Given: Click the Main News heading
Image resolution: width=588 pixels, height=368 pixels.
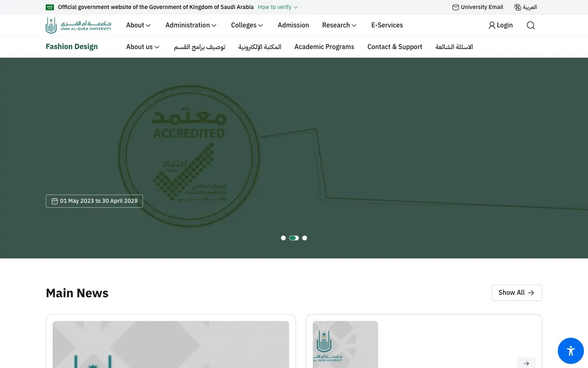Looking at the screenshot, I should [x=77, y=293].
